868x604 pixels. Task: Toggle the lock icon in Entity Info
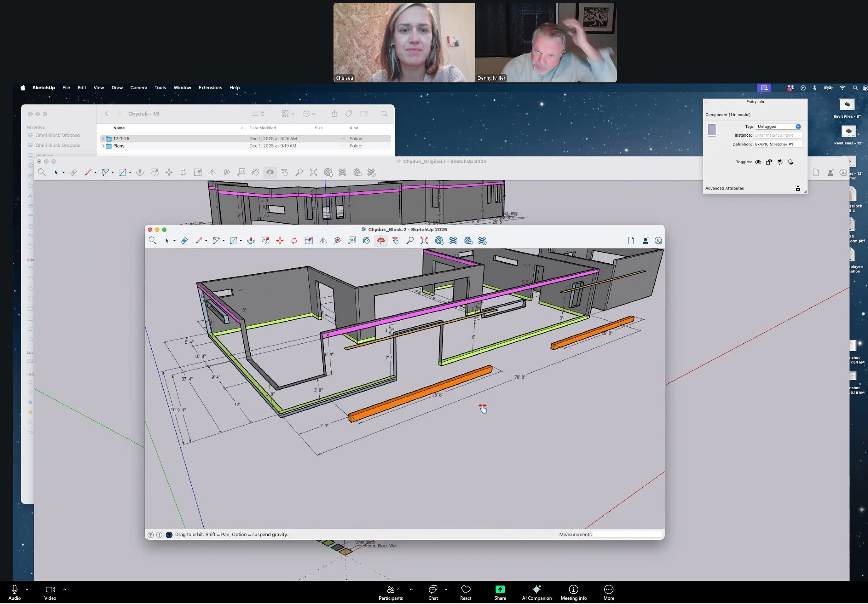pyautogui.click(x=769, y=162)
